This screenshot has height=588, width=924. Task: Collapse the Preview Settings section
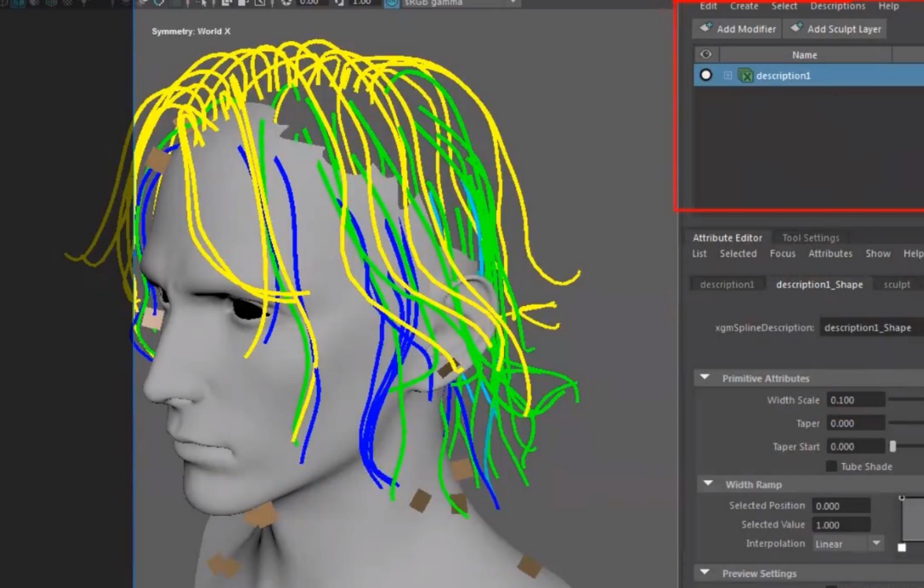(x=705, y=573)
